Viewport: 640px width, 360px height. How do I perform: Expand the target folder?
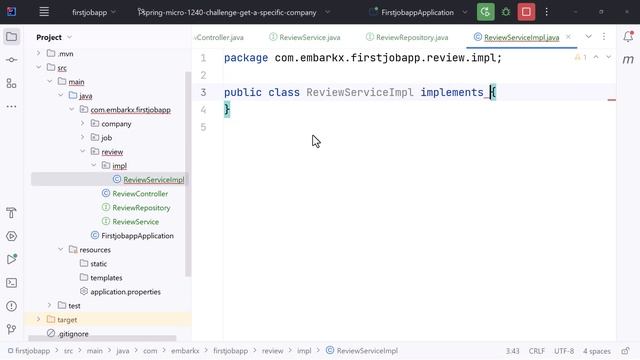(x=38, y=319)
